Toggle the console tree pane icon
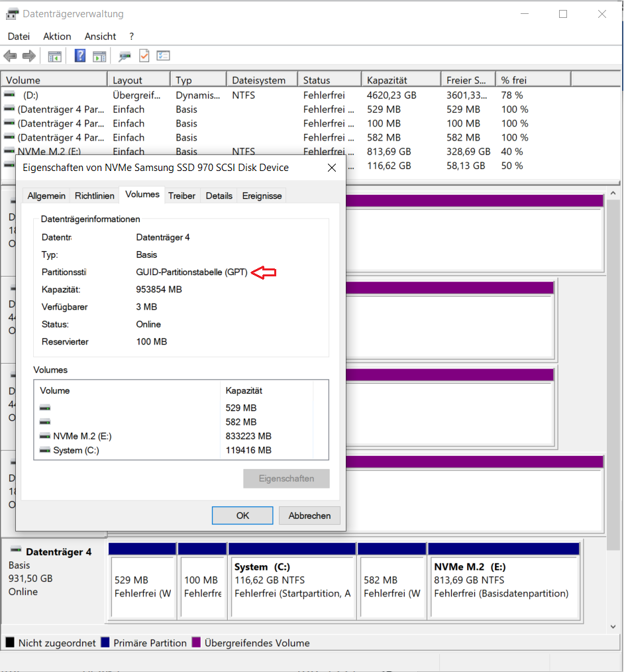 point(55,56)
